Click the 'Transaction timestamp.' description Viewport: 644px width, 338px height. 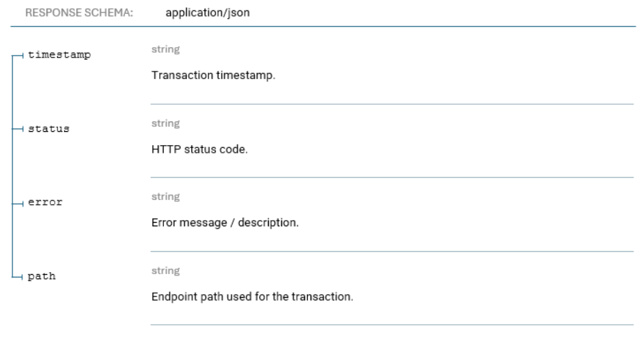pyautogui.click(x=213, y=76)
